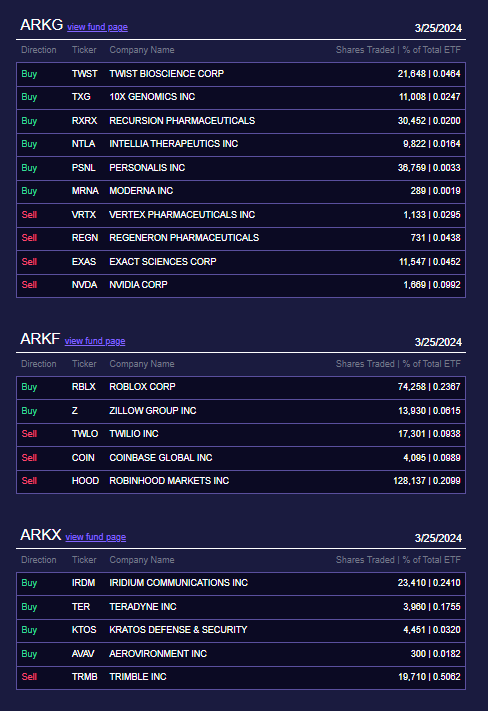Click the Company Name header in ARKG table

[142, 50]
